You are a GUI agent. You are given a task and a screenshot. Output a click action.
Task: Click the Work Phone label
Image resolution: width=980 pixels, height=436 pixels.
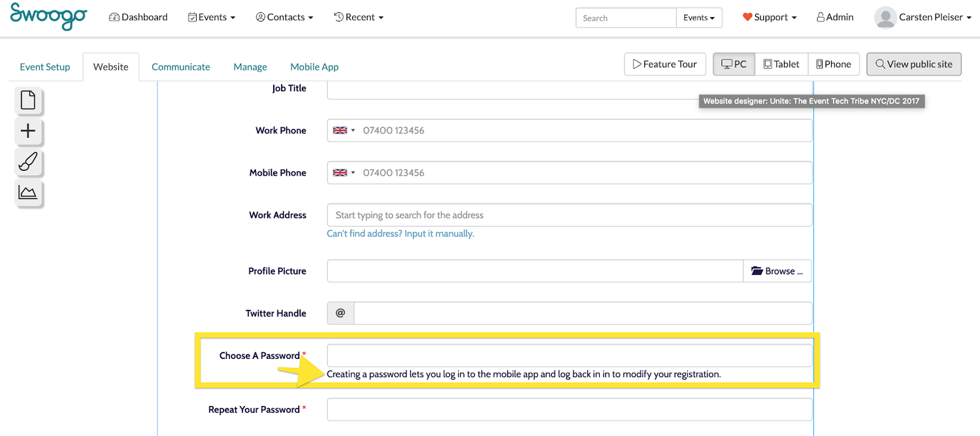[x=281, y=131]
